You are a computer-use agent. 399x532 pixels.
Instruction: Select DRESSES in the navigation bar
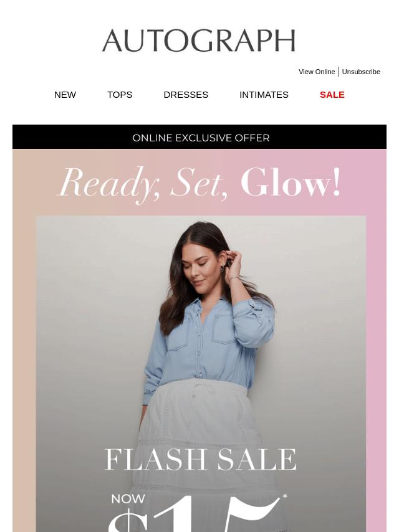click(x=186, y=95)
